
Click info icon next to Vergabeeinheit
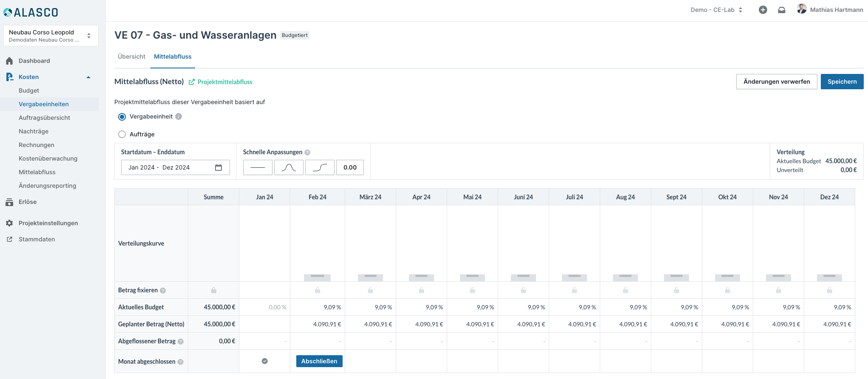179,116
